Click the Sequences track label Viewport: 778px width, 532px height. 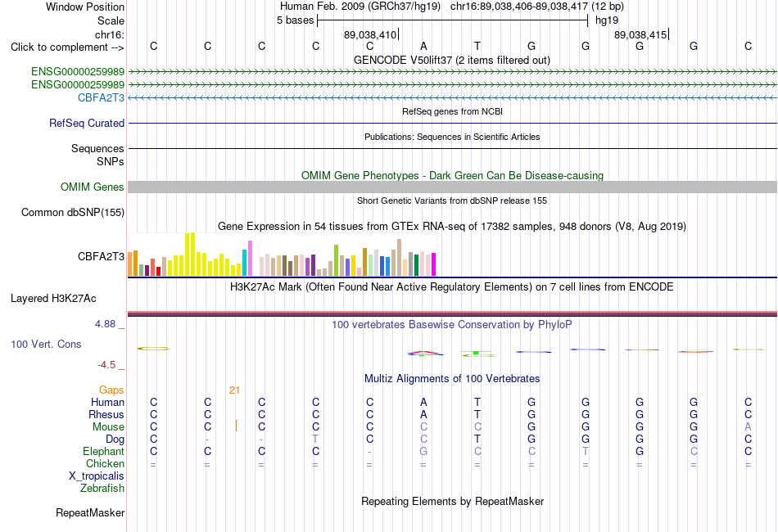97,149
